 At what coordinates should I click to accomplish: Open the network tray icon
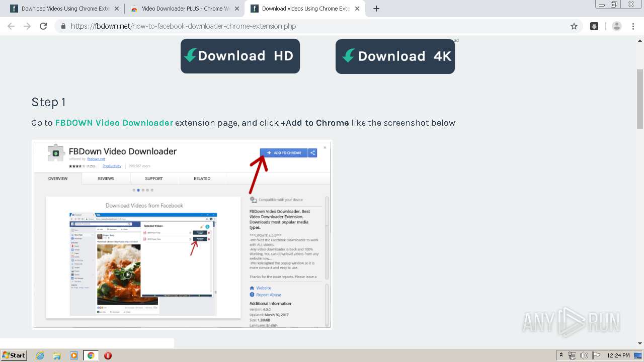(572, 355)
